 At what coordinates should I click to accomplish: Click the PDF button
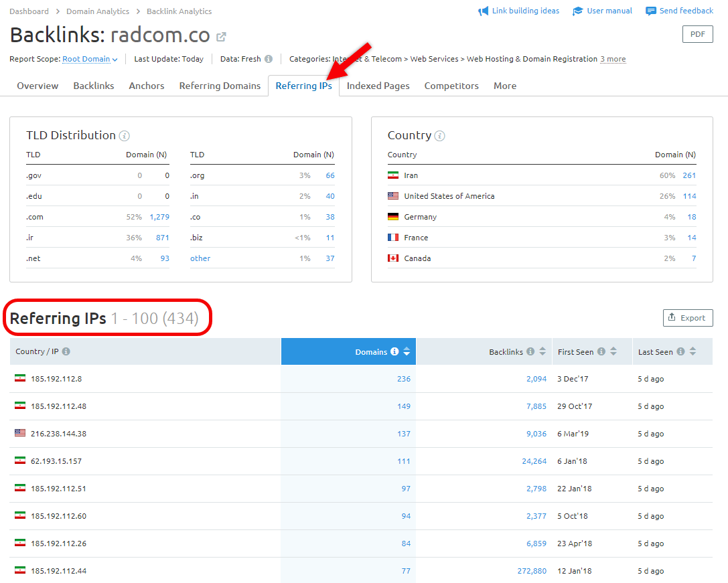[x=697, y=35]
